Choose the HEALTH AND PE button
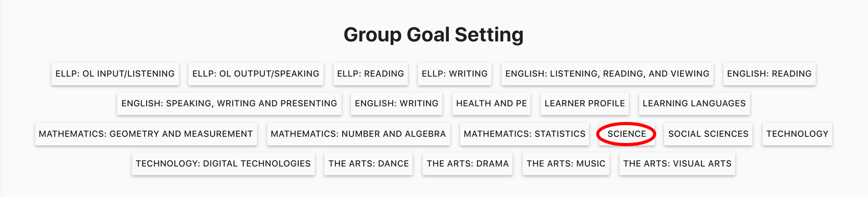This screenshot has width=868, height=197. [x=491, y=104]
